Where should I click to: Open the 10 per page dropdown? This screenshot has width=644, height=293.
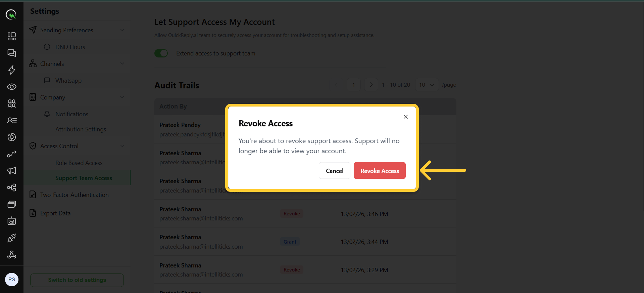click(x=427, y=85)
